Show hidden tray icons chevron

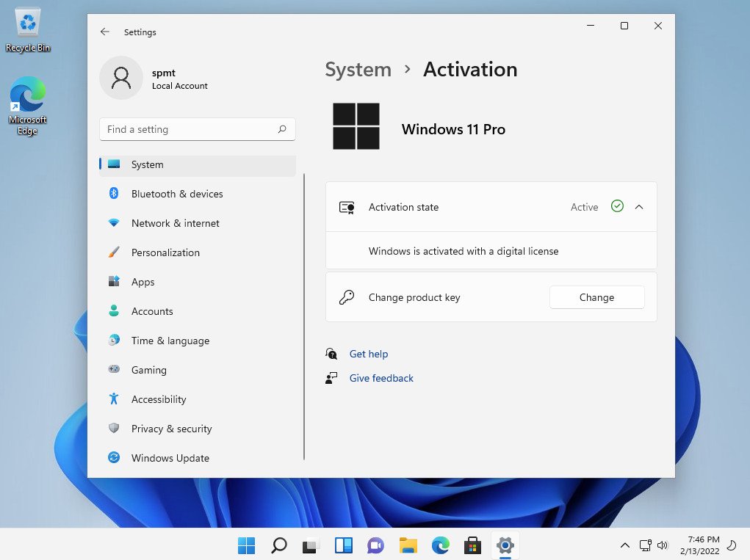click(x=624, y=545)
